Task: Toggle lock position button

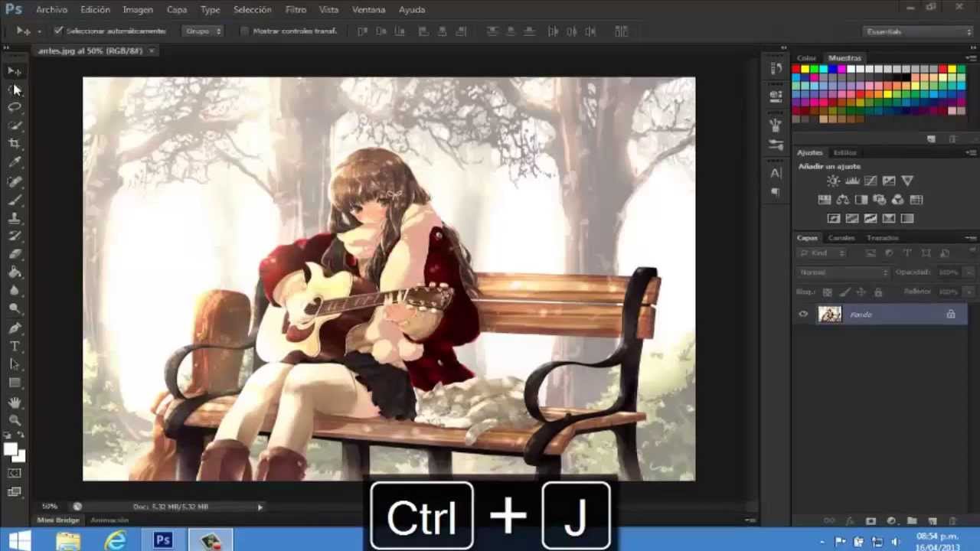Action: tap(861, 292)
